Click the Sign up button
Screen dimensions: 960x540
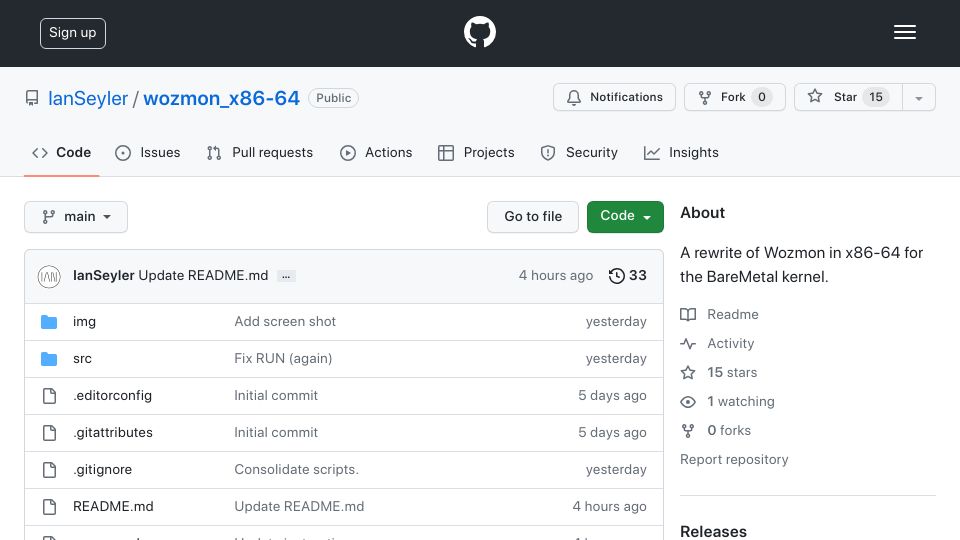pyautogui.click(x=73, y=33)
